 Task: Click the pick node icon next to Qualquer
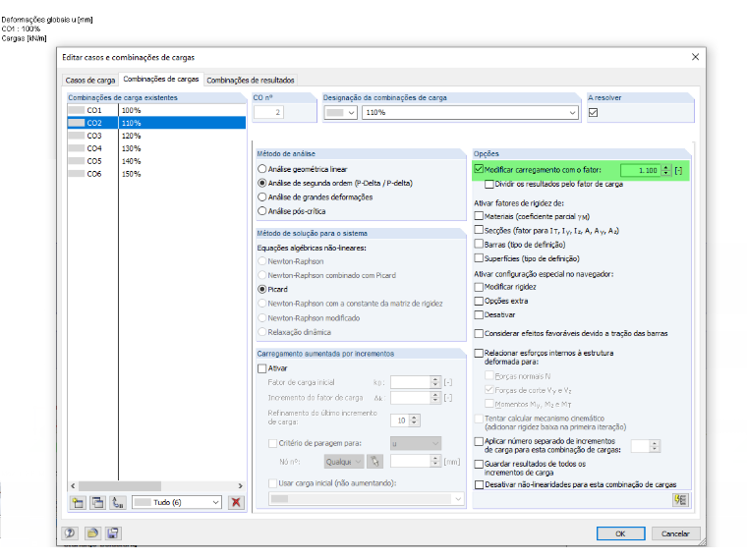pos(374,461)
